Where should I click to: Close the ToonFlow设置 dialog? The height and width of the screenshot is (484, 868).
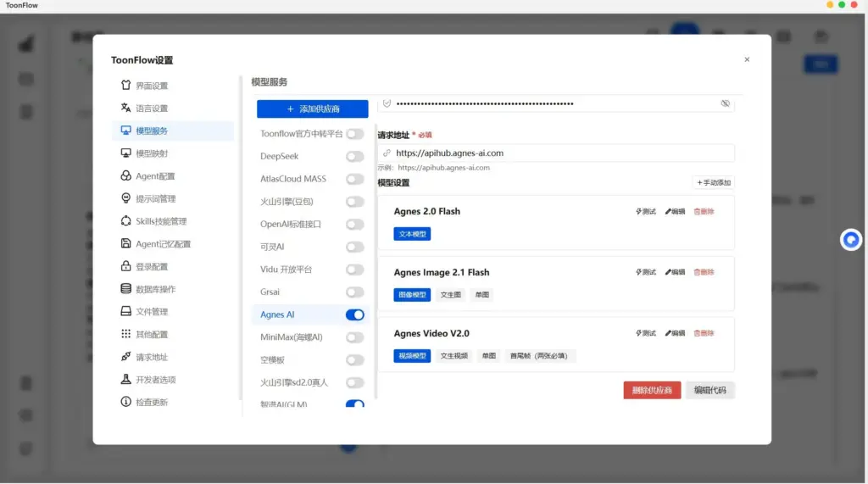(747, 59)
